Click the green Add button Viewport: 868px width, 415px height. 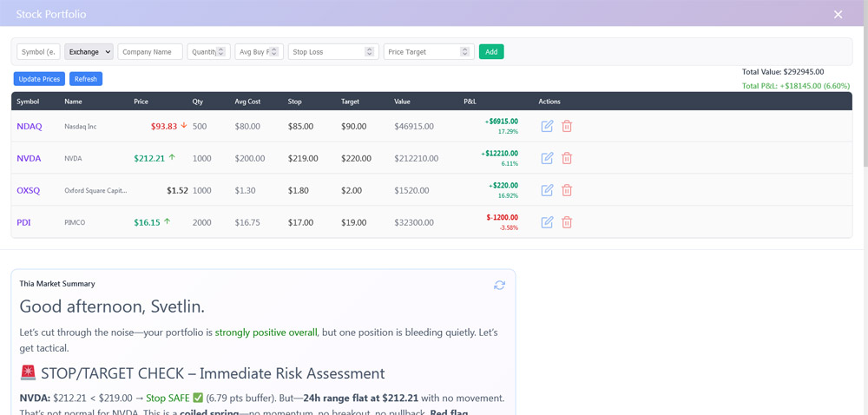491,51
